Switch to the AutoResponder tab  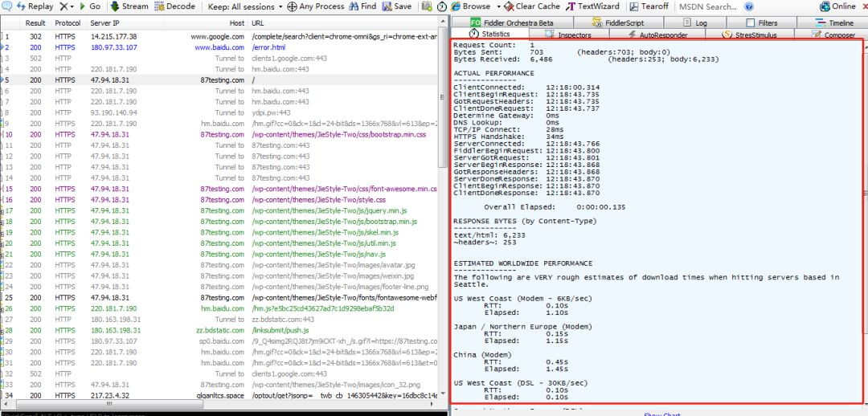pyautogui.click(x=656, y=35)
